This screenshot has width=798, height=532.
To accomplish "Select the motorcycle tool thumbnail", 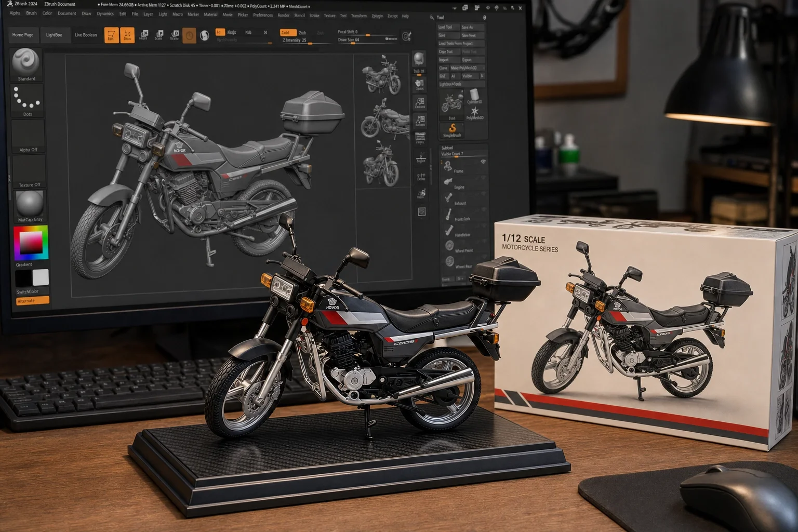I will tap(452, 105).
